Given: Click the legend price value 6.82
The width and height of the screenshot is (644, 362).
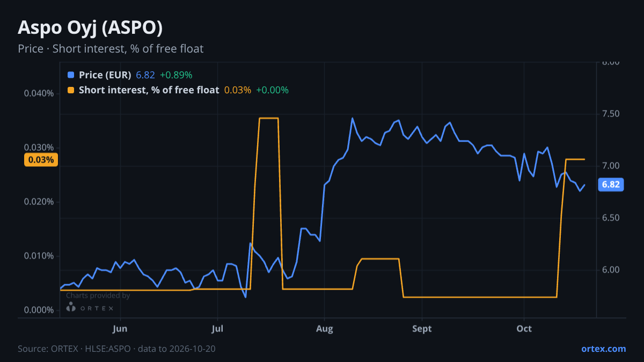Looking at the screenshot, I should pos(145,75).
